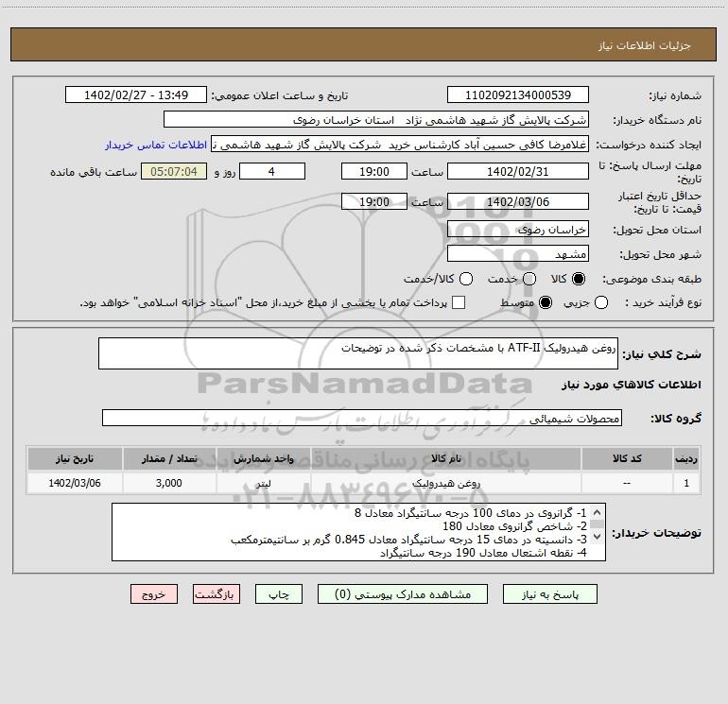This screenshot has height=704, width=728.
Task: Open the اطلاعات تماس خریدار link
Action: click(156, 145)
